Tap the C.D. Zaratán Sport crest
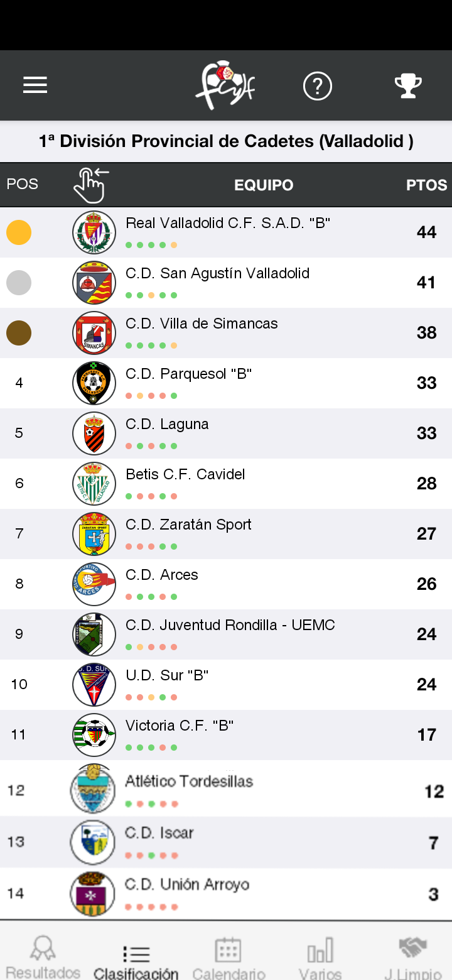 tap(94, 534)
